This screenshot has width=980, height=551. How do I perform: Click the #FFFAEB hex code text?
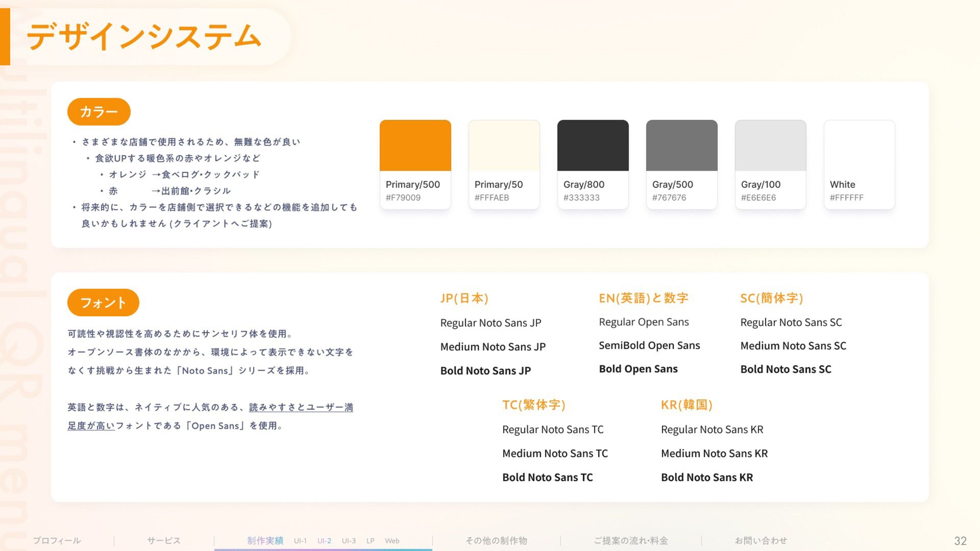[492, 197]
